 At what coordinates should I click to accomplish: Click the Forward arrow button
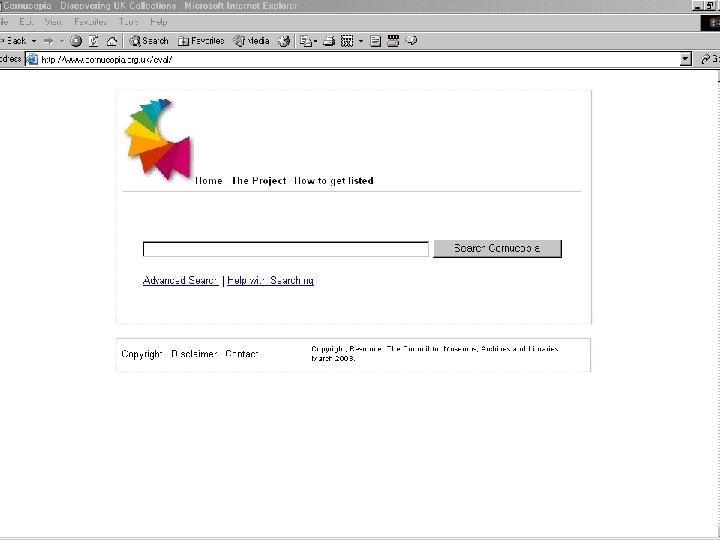(48, 41)
